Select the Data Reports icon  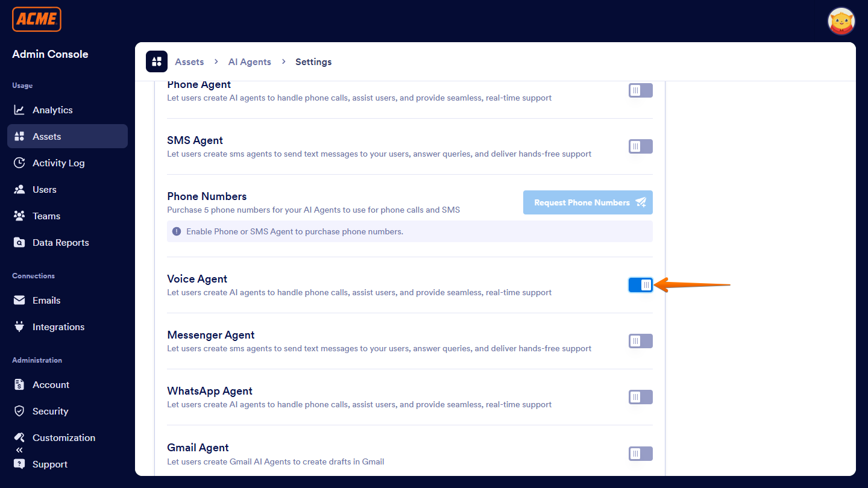pyautogui.click(x=20, y=242)
